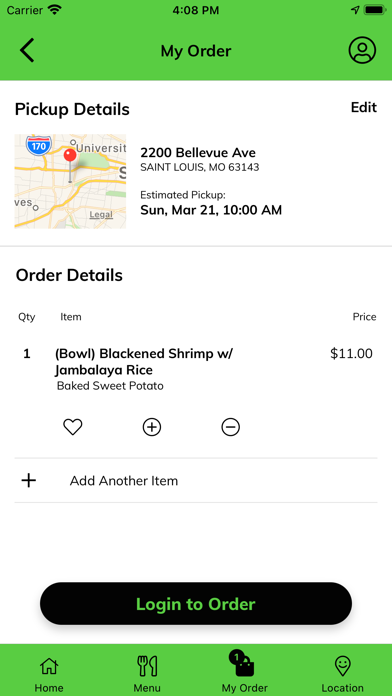Screen dimensions: 392x696
Task: Edit the pickup details
Action: click(x=364, y=107)
